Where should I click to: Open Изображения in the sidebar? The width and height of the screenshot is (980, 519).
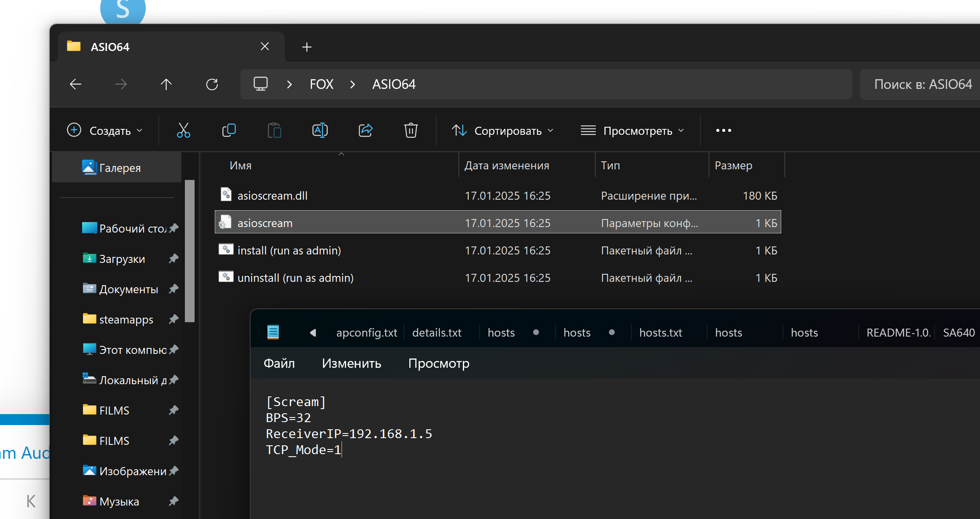[125, 471]
